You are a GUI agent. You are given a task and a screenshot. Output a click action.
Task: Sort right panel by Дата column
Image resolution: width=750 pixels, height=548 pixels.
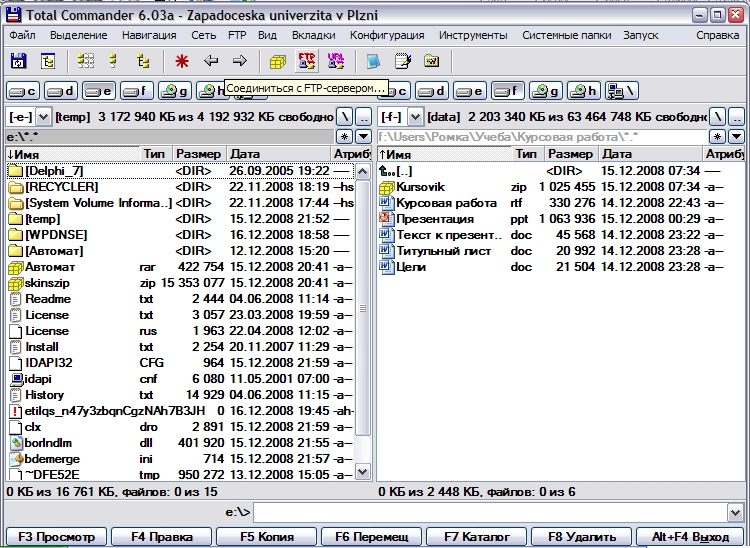[x=651, y=154]
